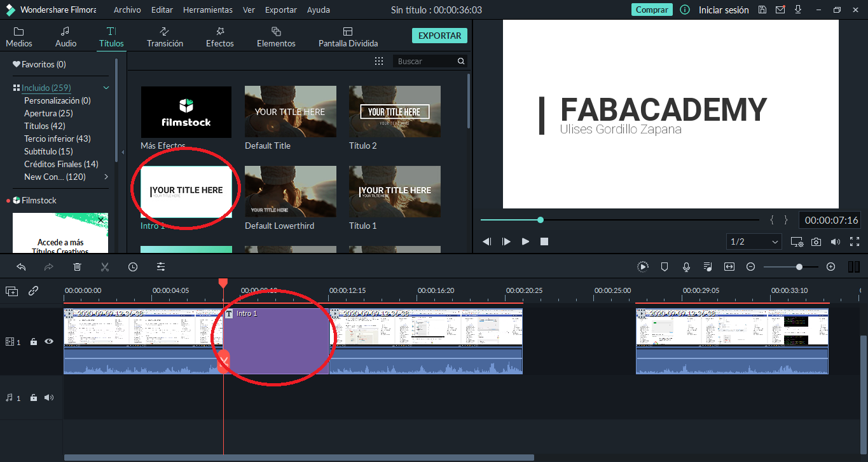Select the Créditos Finales (14) category
Viewport: 868px width, 462px height.
tap(61, 164)
